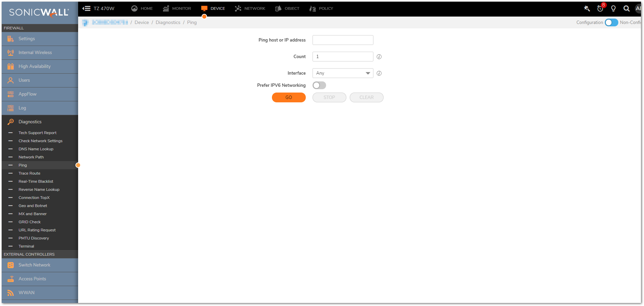Image resolution: width=644 pixels, height=306 pixels.
Task: Open Geo and Botnet page
Action: 33,206
